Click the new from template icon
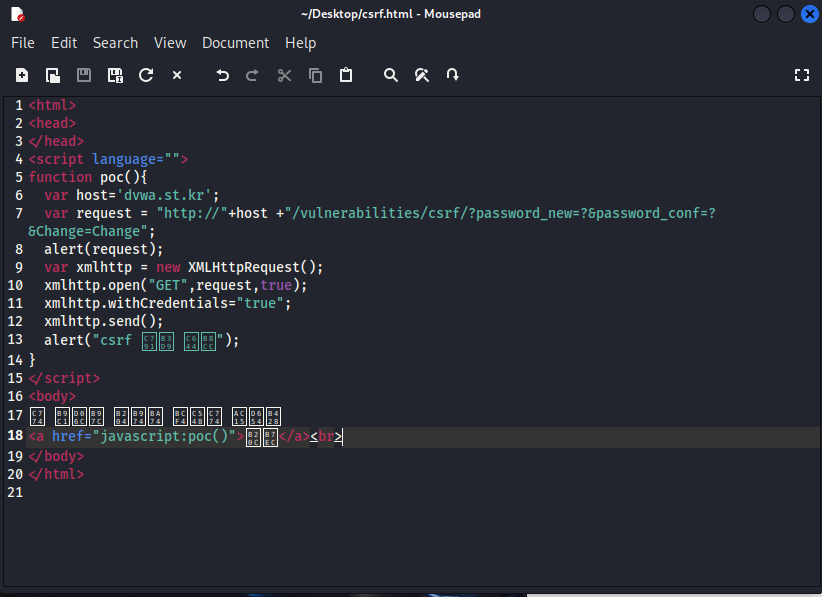822x597 pixels. (53, 75)
